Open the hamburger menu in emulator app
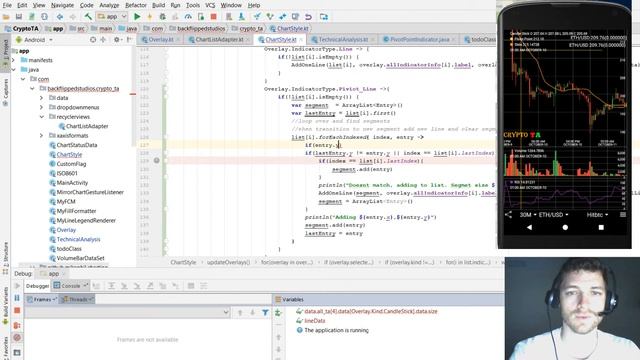 tap(623, 214)
